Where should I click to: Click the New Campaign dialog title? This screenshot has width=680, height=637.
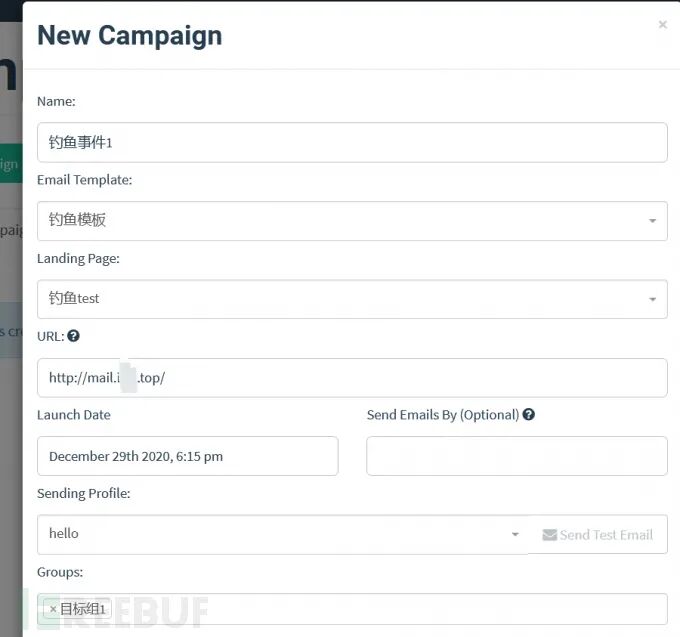130,36
